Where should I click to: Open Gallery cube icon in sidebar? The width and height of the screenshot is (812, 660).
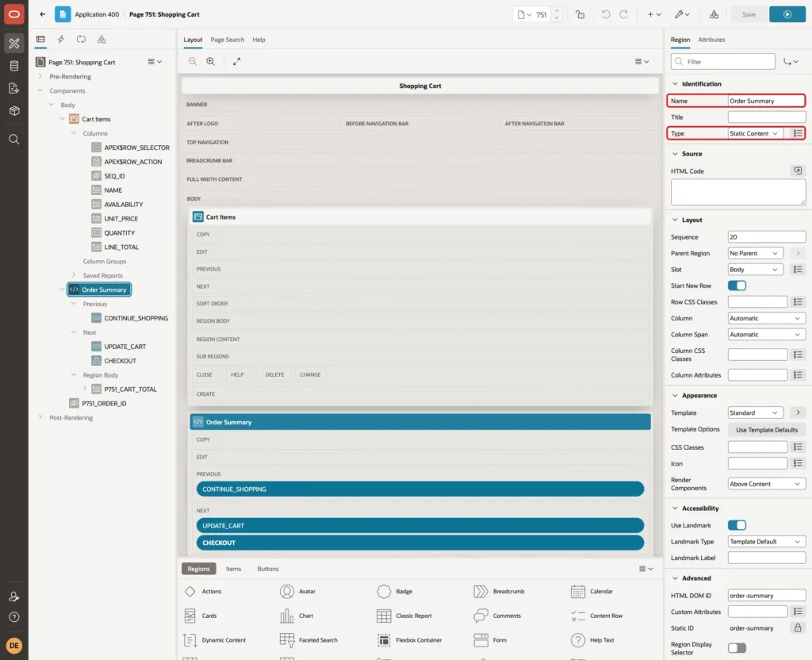pos(14,111)
